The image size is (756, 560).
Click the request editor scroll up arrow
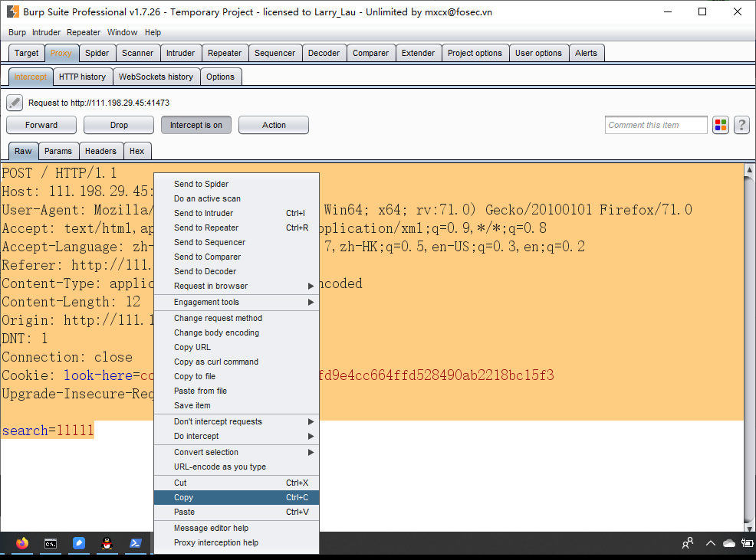749,169
